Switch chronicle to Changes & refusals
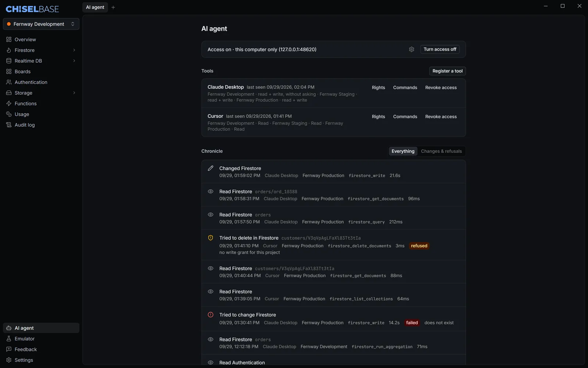 pos(441,151)
